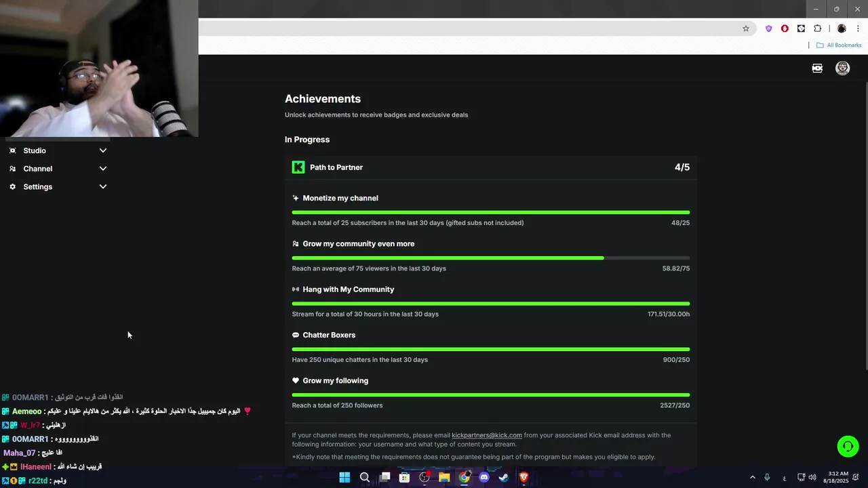Open Steam from the taskbar
Viewport: 868px width, 488px height.
pos(504,477)
